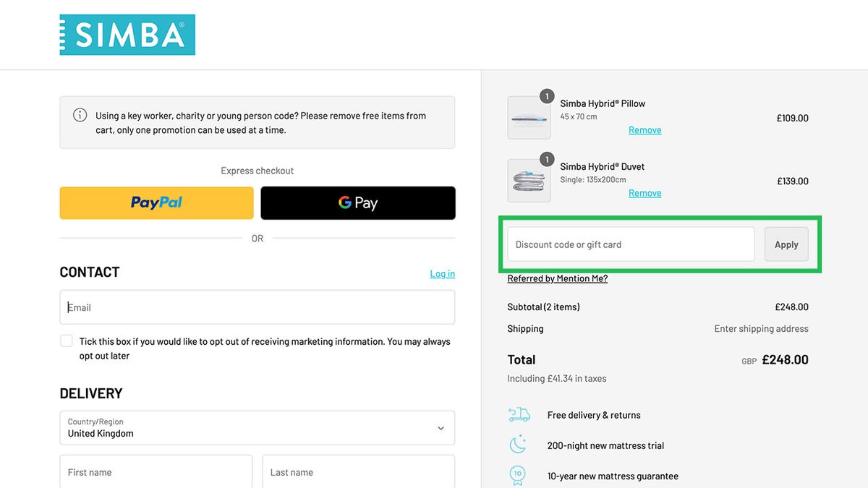The width and height of the screenshot is (868, 488).
Task: Click the free delivery truck icon
Action: point(519,414)
